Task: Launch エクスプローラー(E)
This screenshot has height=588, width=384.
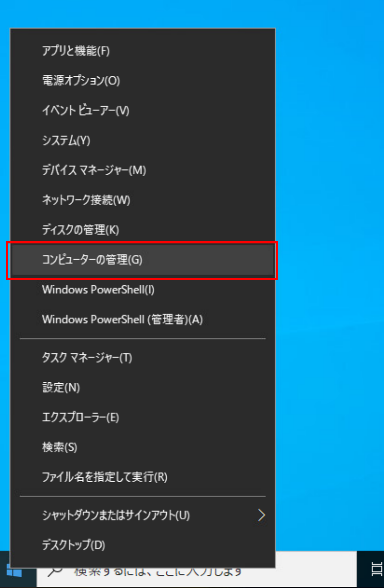Action: coord(142,417)
